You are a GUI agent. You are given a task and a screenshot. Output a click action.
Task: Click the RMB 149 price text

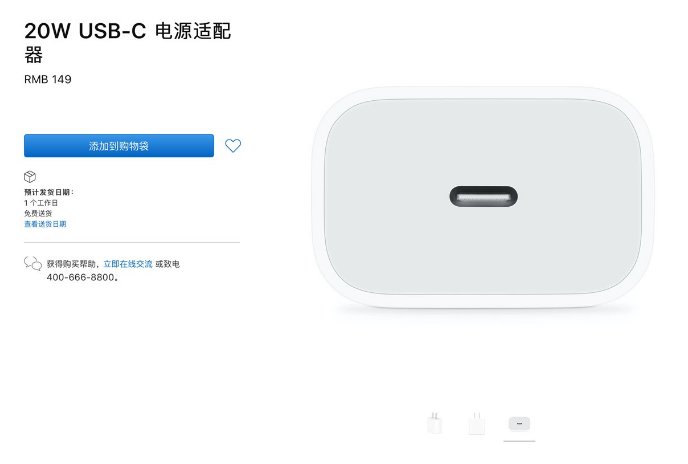tap(48, 79)
